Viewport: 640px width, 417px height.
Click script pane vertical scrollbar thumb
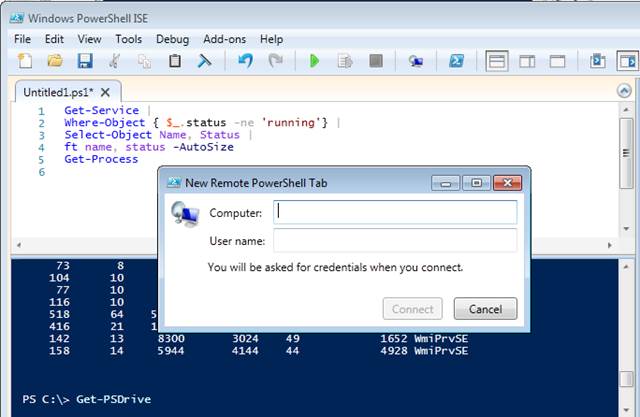tap(626, 153)
